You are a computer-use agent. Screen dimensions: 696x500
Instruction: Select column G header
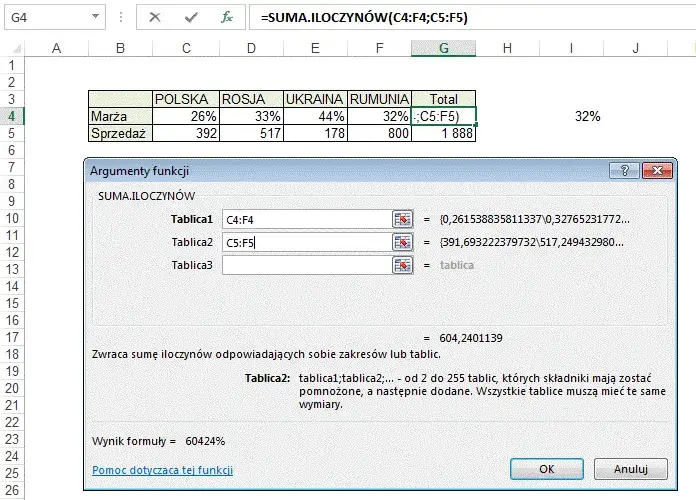click(443, 48)
